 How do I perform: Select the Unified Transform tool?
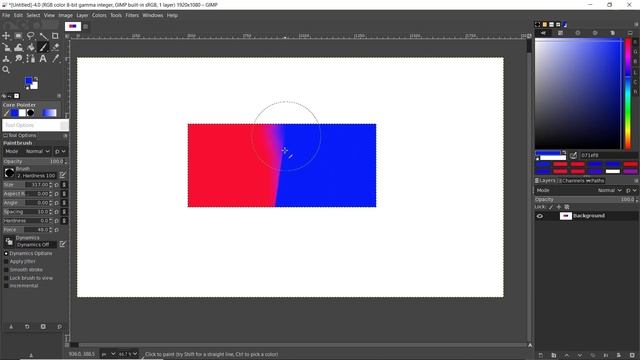[6, 47]
